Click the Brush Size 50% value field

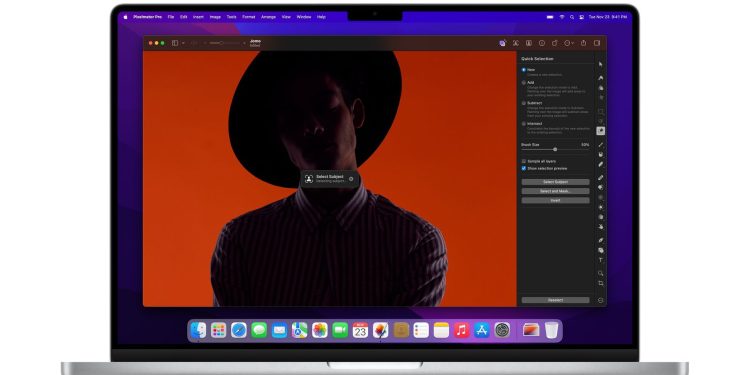tap(585, 144)
